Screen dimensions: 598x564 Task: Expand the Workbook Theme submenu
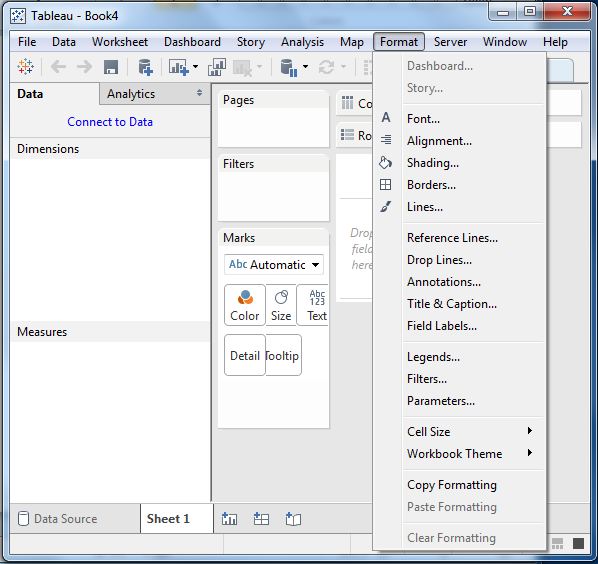pyautogui.click(x=470, y=454)
